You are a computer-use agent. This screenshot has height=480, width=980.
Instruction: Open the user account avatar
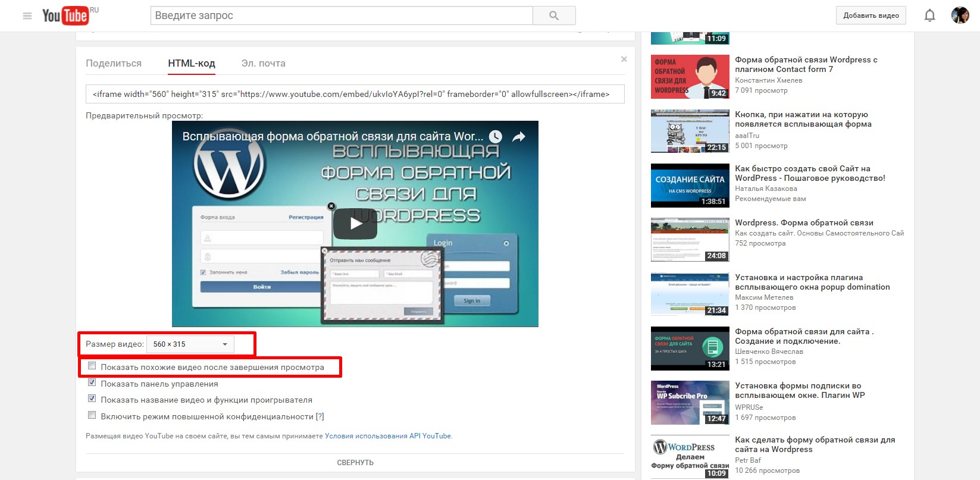(x=960, y=15)
